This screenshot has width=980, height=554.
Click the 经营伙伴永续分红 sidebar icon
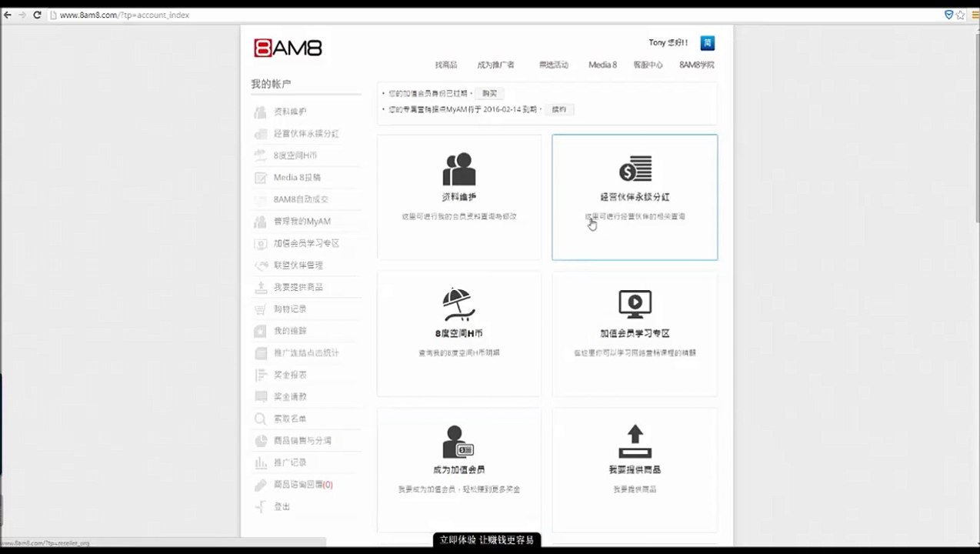click(x=260, y=134)
